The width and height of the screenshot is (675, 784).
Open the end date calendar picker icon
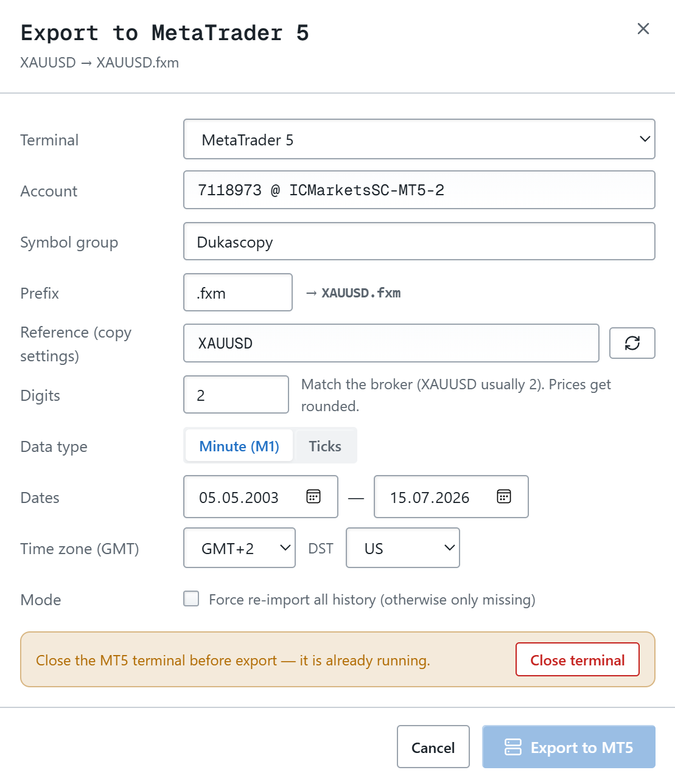pos(504,496)
